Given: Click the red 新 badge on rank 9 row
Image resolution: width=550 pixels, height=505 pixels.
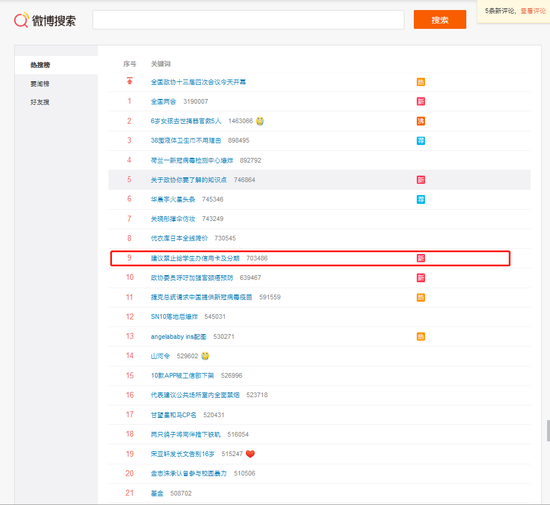Looking at the screenshot, I should point(421,258).
